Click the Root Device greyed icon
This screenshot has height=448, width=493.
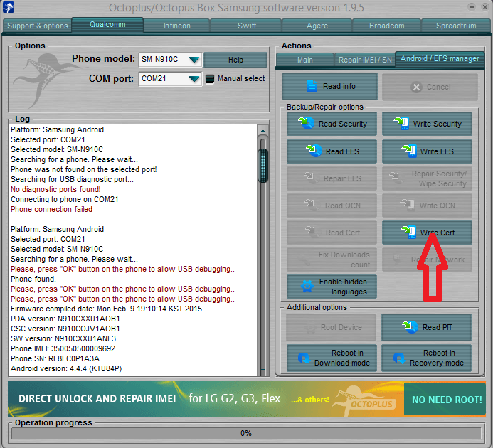point(310,329)
